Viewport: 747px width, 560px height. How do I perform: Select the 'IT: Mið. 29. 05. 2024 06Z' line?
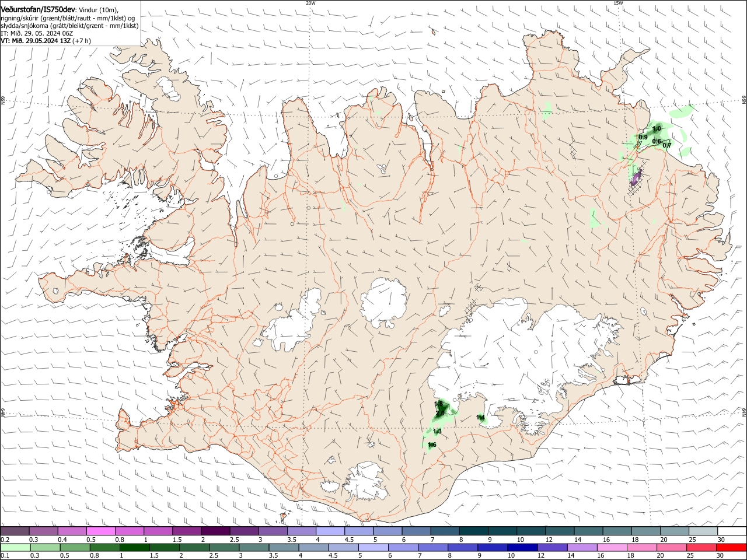coord(37,33)
